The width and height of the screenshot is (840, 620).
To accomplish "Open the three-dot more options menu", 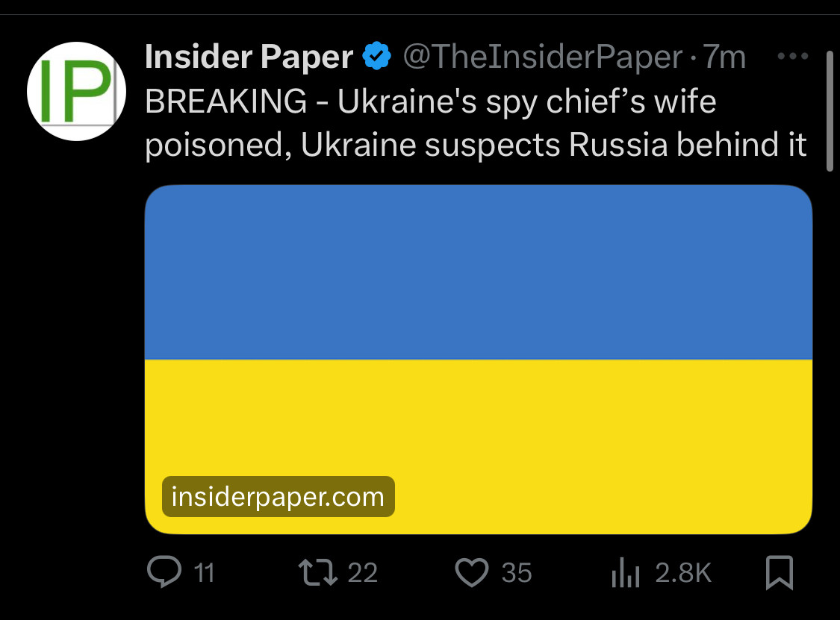I will (x=792, y=56).
